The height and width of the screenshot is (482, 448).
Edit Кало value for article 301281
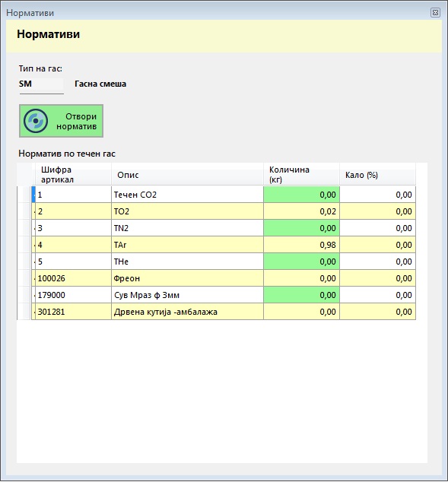click(x=377, y=312)
